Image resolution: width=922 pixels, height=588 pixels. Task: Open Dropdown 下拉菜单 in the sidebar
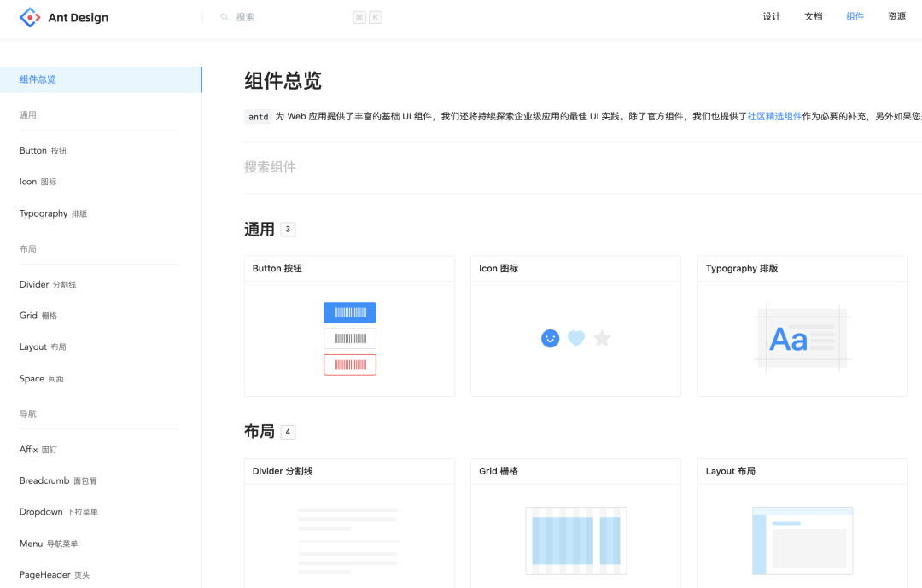59,512
